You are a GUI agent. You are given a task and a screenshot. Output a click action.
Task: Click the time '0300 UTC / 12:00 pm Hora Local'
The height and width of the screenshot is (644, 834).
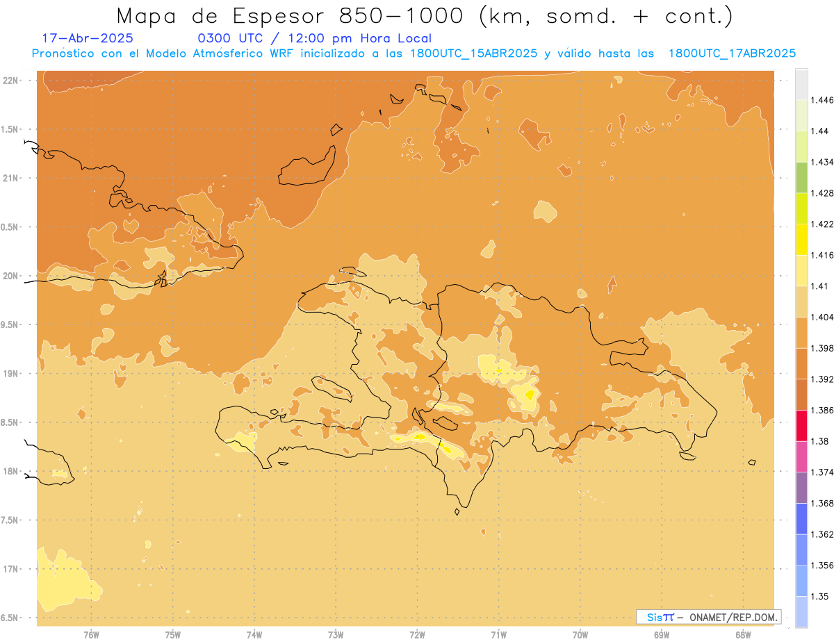click(x=314, y=38)
